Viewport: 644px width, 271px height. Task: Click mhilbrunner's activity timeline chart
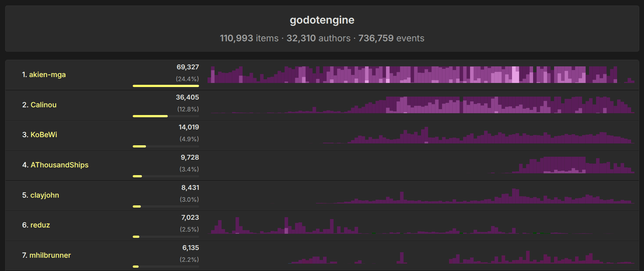pyautogui.click(x=421, y=257)
